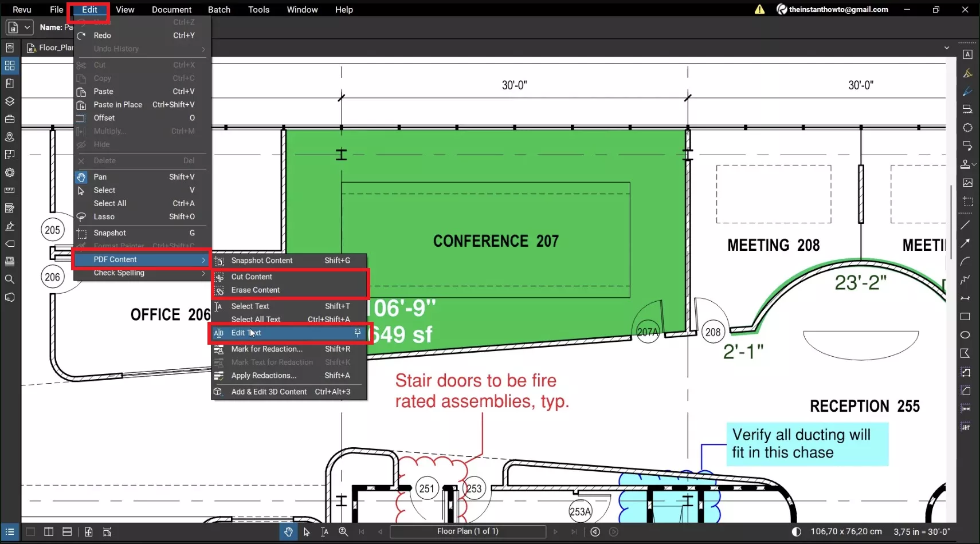Viewport: 980px width, 544px height.
Task: Select the Text Box tool in right toolbar
Action: coord(967,54)
